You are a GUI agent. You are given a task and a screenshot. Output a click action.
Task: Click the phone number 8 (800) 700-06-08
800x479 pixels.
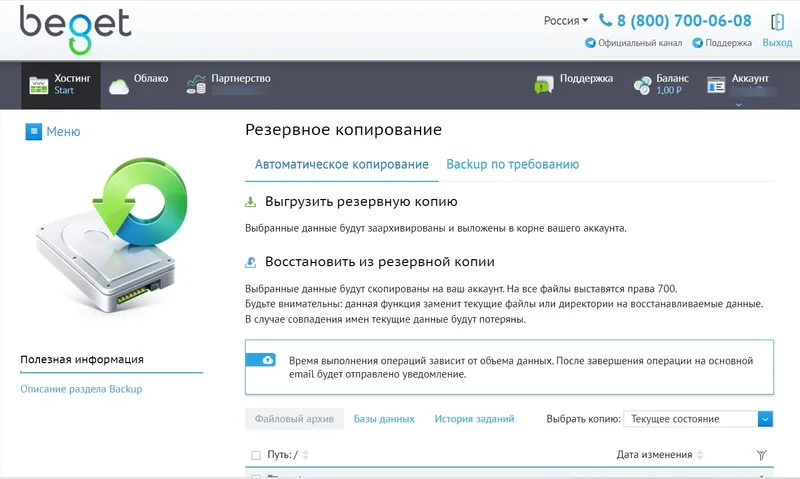coord(684,21)
